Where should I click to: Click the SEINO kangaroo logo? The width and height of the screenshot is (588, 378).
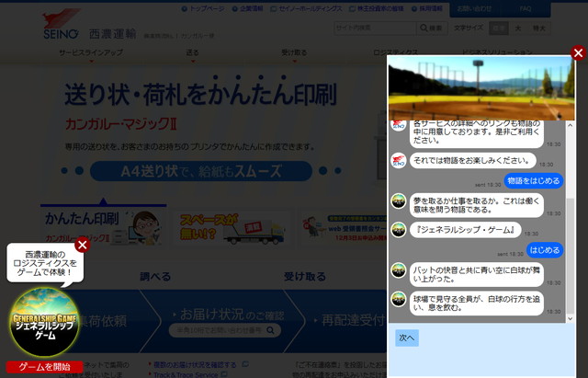click(62, 24)
